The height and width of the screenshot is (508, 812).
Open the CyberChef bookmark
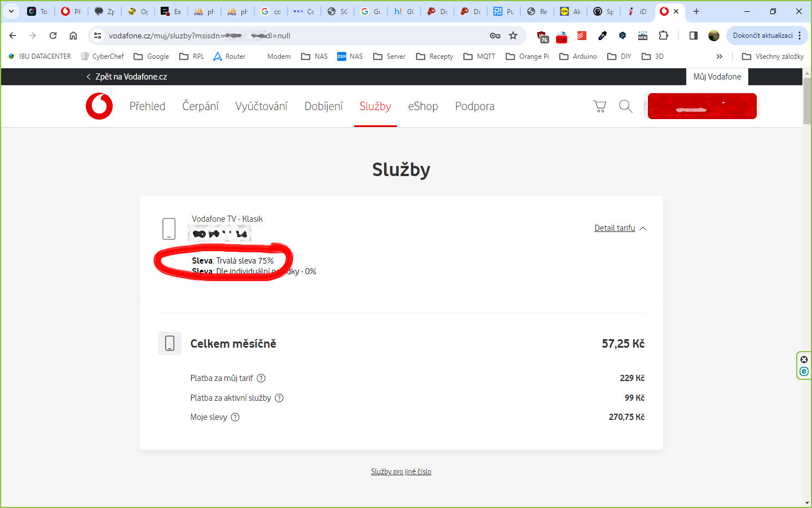pyautogui.click(x=102, y=56)
